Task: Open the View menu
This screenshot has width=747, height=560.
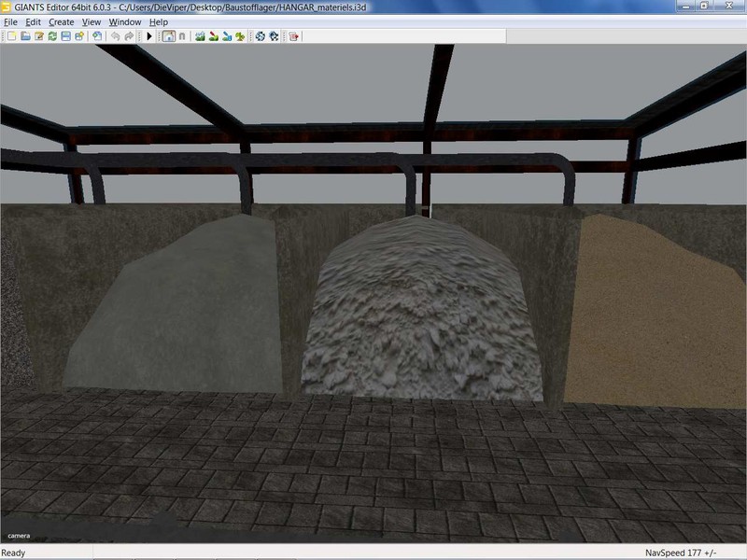Action: click(92, 21)
